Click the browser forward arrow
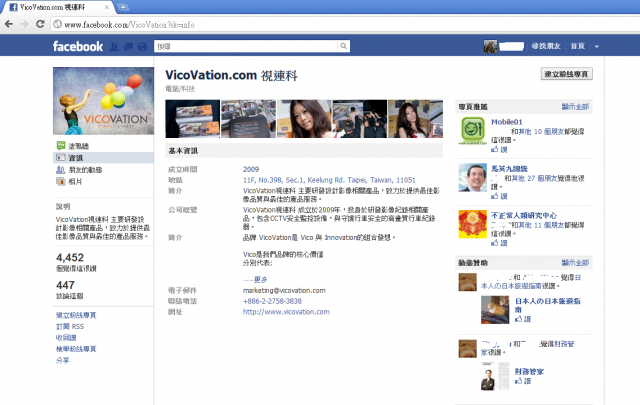Image resolution: width=640 pixels, height=405 pixels. tap(24, 24)
